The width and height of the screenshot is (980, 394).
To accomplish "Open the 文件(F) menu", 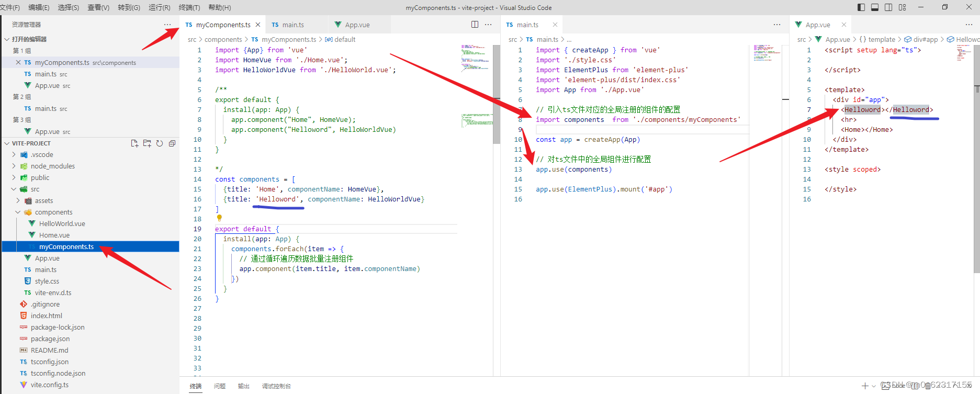I will 10,7.
